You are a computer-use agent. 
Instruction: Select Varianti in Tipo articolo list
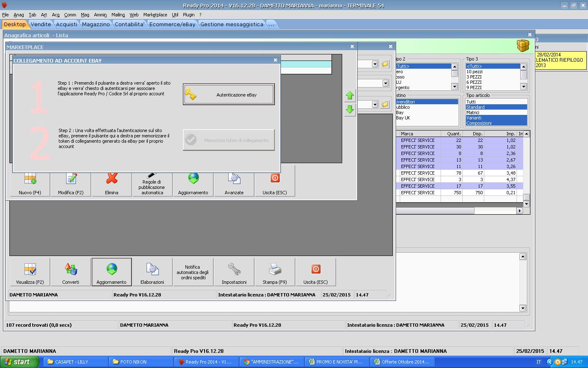497,118
